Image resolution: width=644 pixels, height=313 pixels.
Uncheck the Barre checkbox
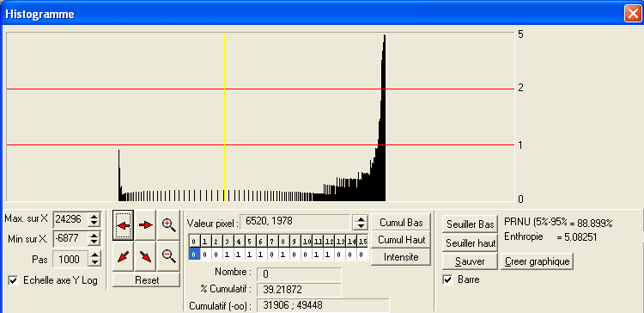447,280
